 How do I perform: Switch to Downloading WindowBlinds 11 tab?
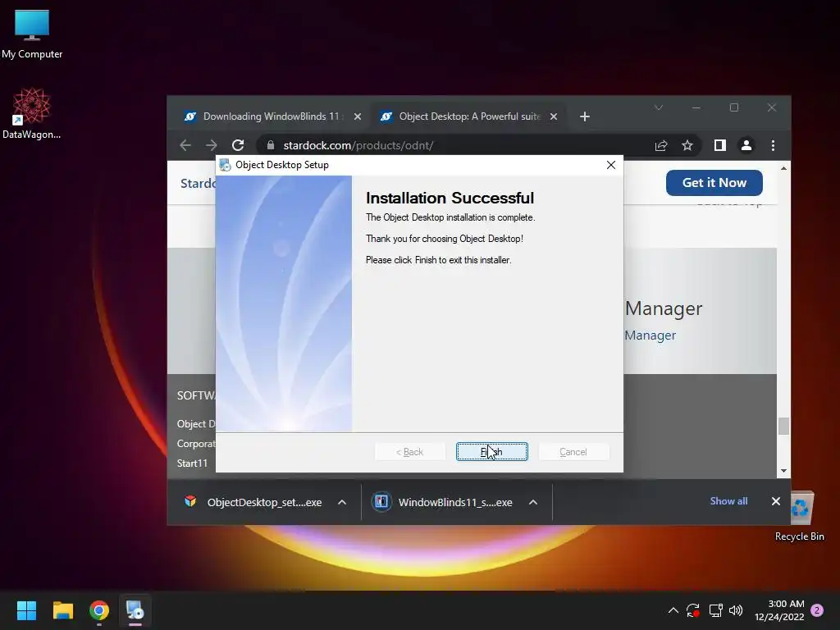(271, 116)
